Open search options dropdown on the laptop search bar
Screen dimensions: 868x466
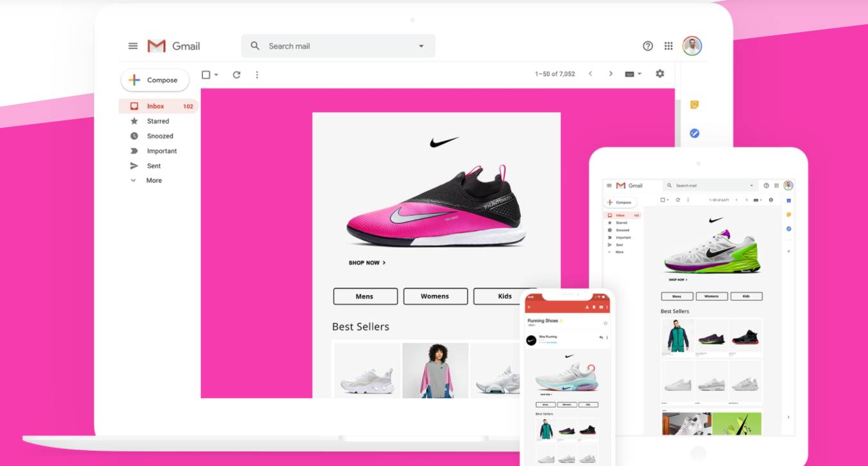(x=421, y=46)
